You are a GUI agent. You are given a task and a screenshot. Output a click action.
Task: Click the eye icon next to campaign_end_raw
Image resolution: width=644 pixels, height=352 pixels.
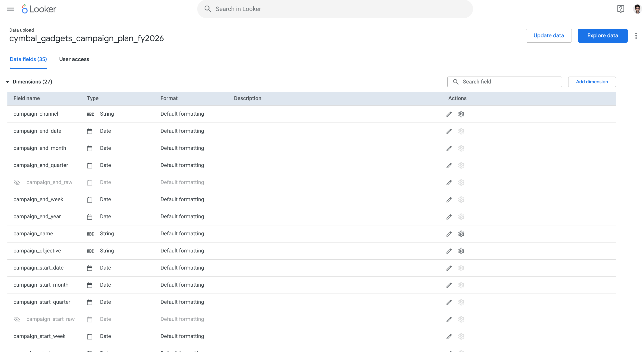tap(17, 183)
